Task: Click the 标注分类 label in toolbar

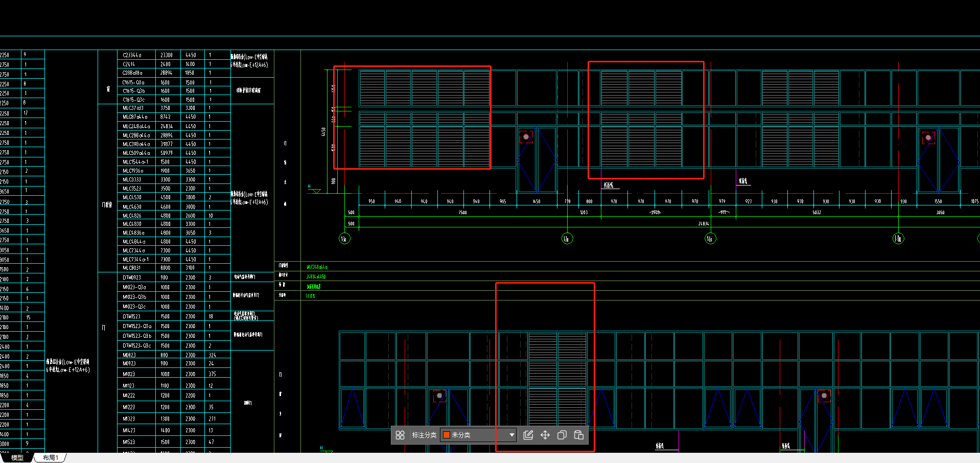Action: (424, 435)
